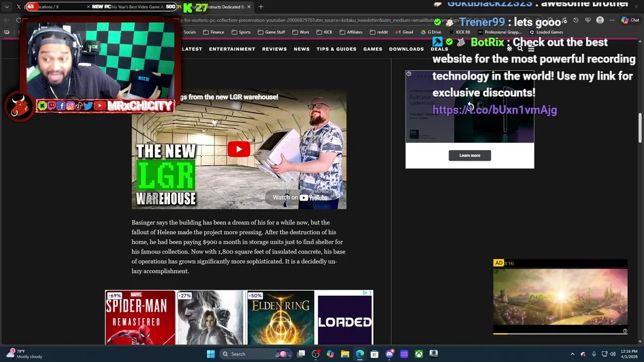
Task: Open the site hamburger menu icon
Action: (x=531, y=49)
